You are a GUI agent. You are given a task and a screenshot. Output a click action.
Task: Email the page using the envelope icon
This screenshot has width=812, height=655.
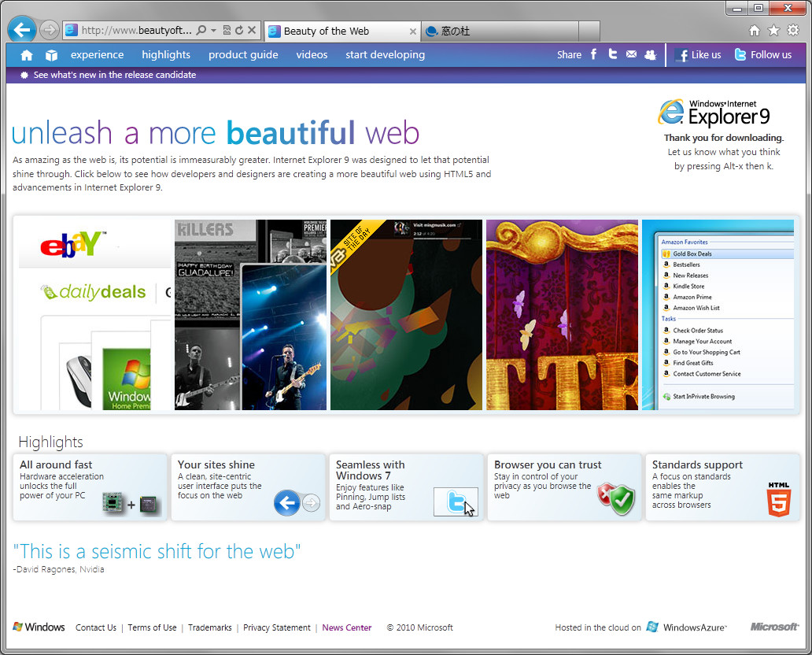click(x=631, y=54)
